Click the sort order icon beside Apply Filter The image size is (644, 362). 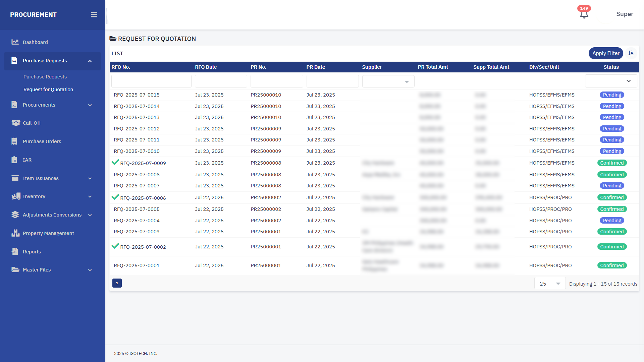pos(631,53)
